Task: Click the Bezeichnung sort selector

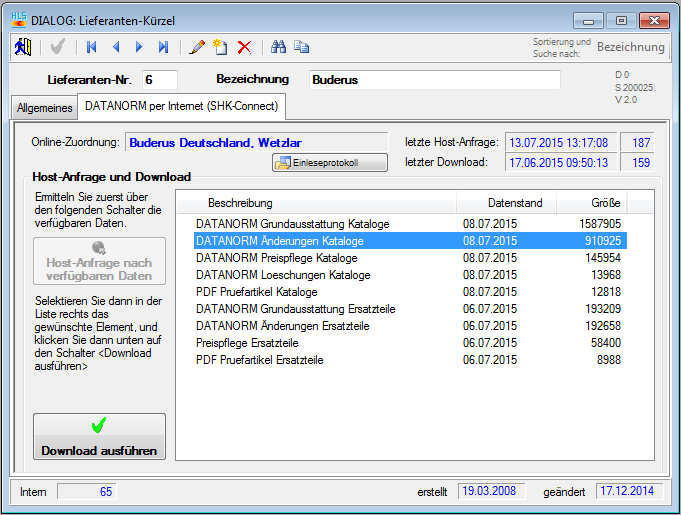Action: pos(630,47)
